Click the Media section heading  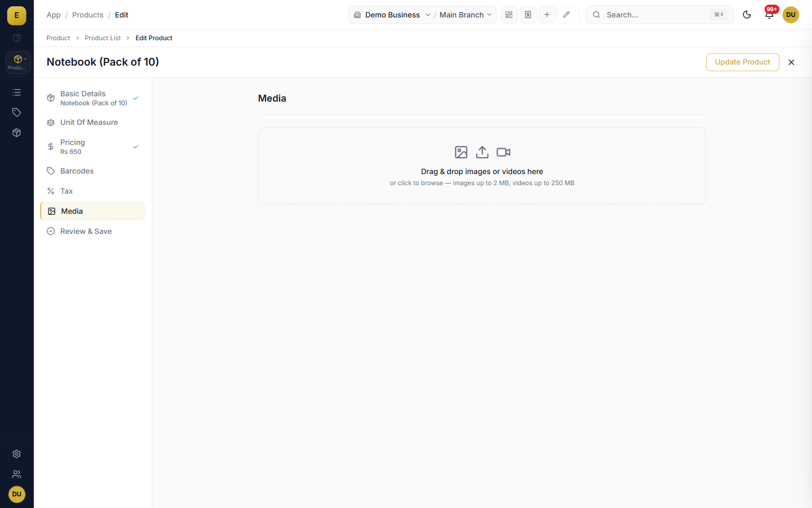(x=272, y=98)
